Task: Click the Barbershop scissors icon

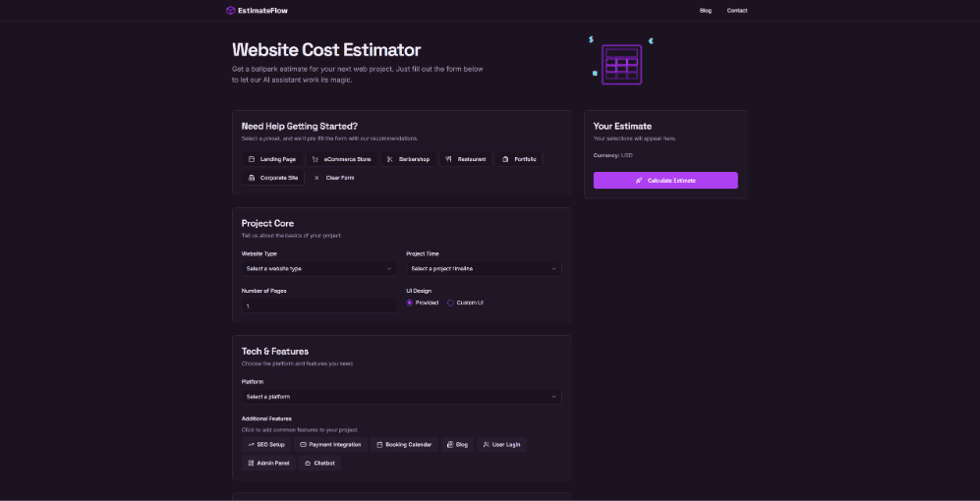Action: (390, 159)
